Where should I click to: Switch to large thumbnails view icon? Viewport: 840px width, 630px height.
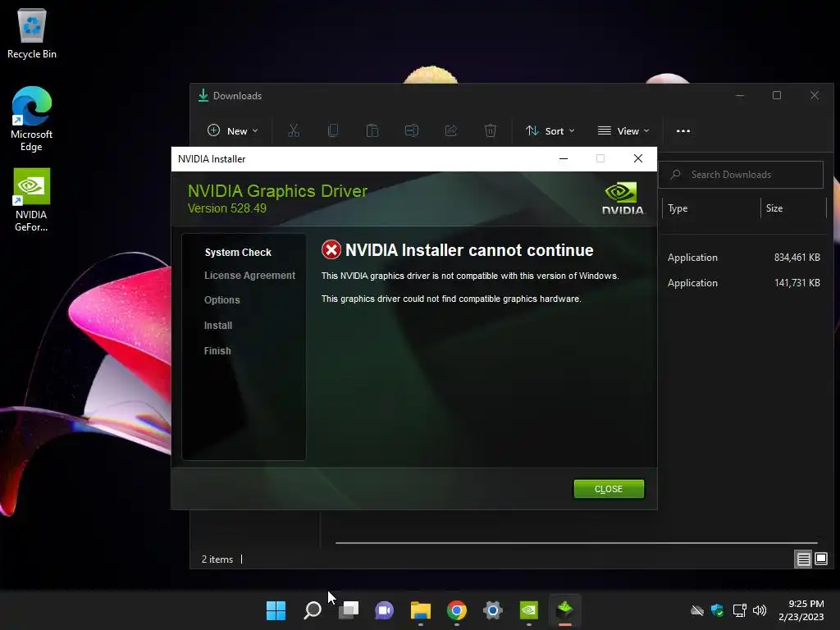click(x=820, y=559)
